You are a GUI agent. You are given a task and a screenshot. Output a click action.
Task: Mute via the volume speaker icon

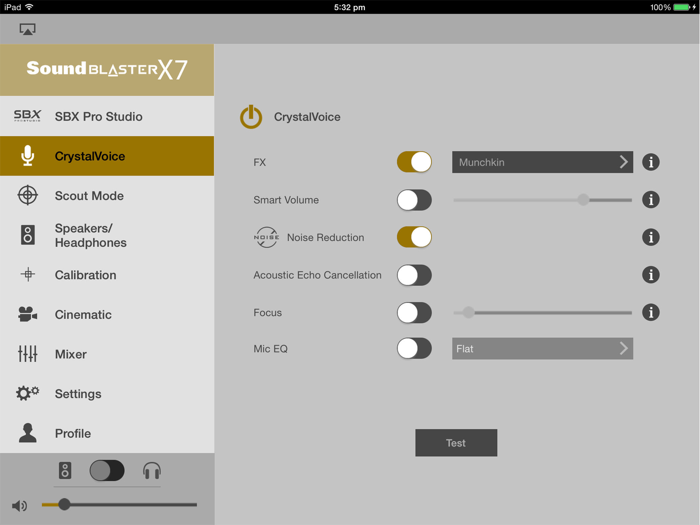pyautogui.click(x=20, y=506)
